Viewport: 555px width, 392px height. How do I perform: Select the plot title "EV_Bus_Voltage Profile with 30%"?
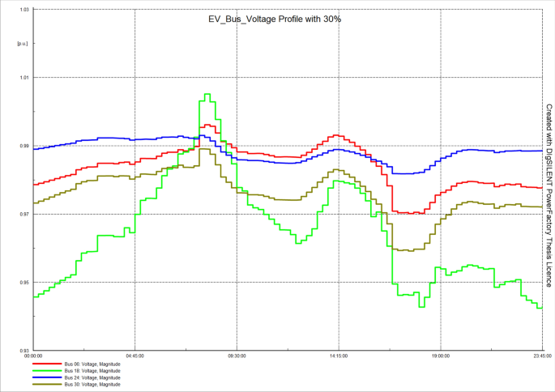275,19
